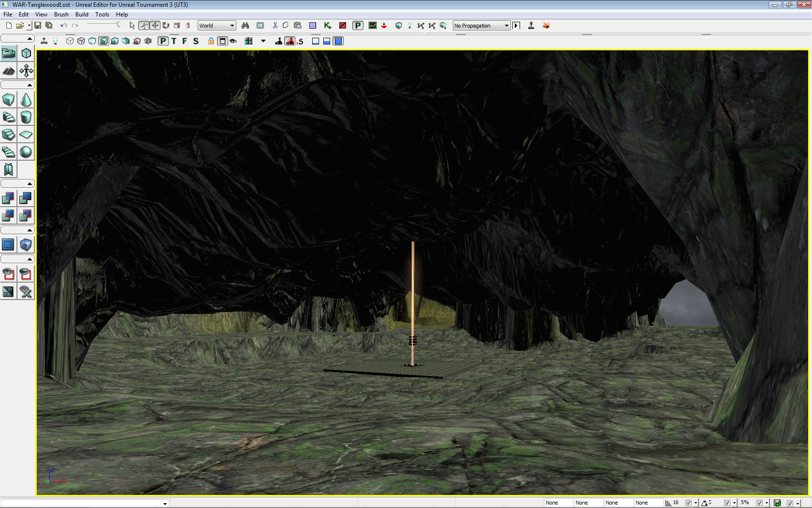Select the translate widget mode
Image resolution: width=812 pixels, height=508 pixels.
(155, 26)
